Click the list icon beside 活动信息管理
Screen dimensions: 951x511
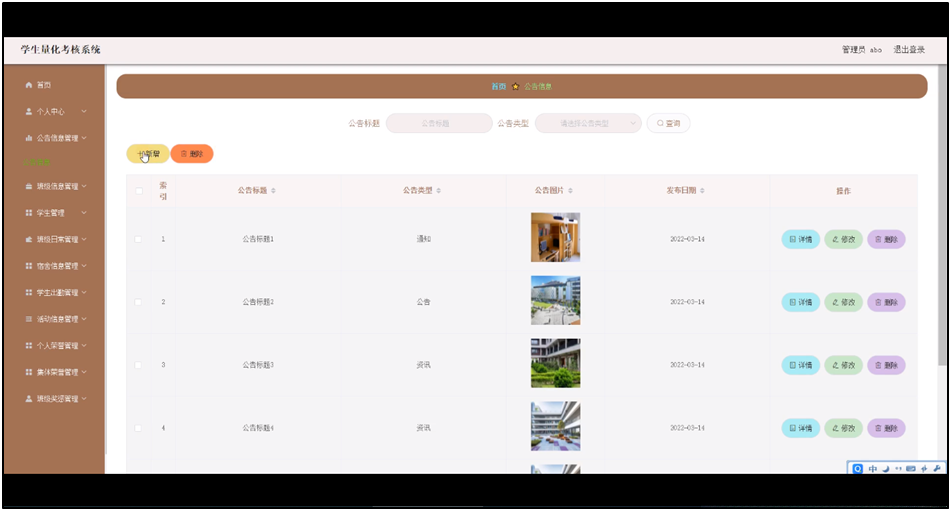(x=29, y=319)
